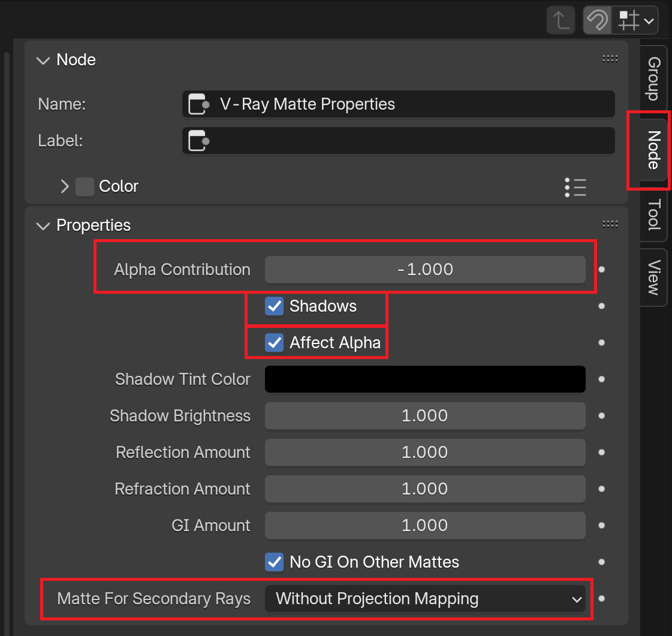
Task: Click the Shadow Brightness animate dot
Action: 602,416
